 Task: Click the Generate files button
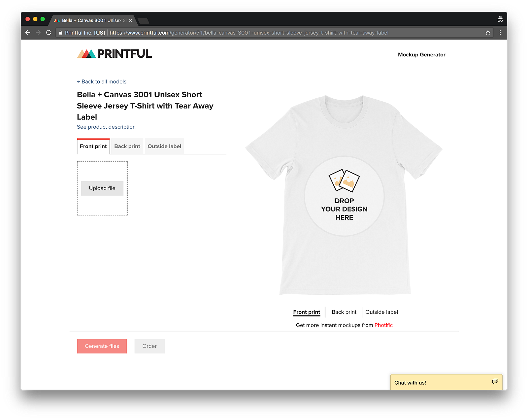(x=102, y=346)
